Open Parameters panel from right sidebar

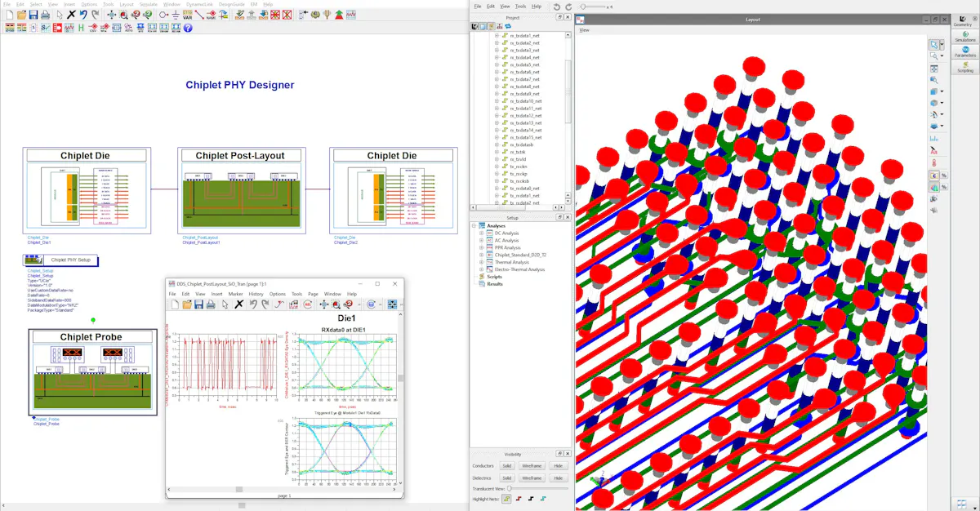coord(965,52)
